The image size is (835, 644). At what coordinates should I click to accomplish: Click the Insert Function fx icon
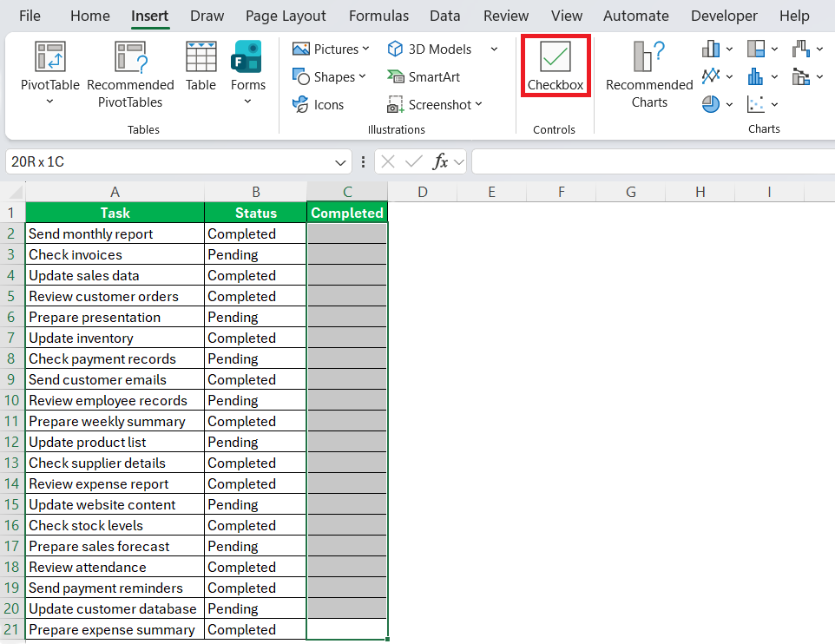(x=440, y=161)
